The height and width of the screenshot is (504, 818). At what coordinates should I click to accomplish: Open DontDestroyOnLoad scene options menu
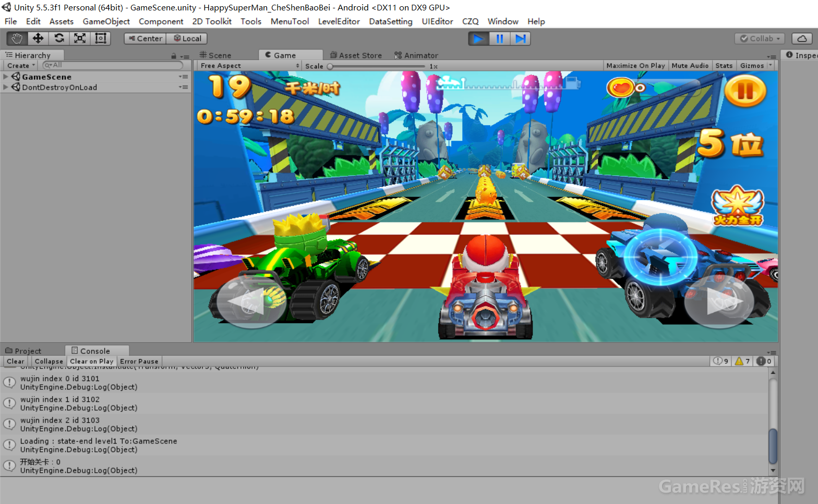point(183,87)
